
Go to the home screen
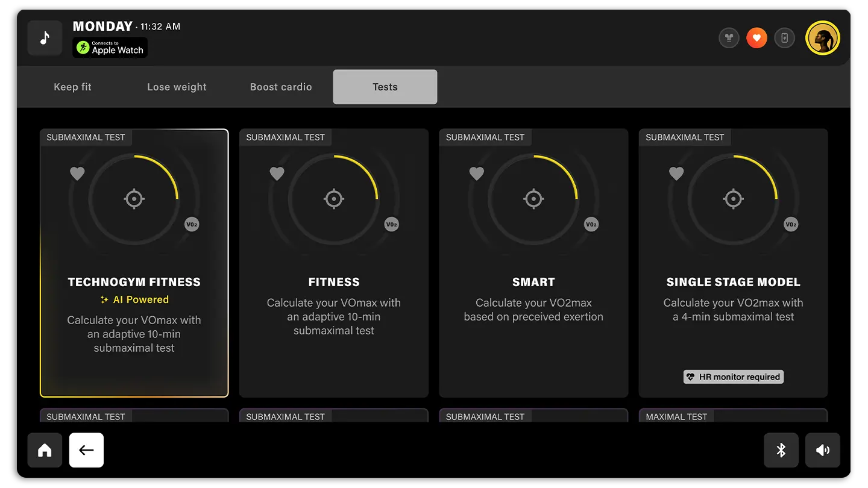point(45,450)
